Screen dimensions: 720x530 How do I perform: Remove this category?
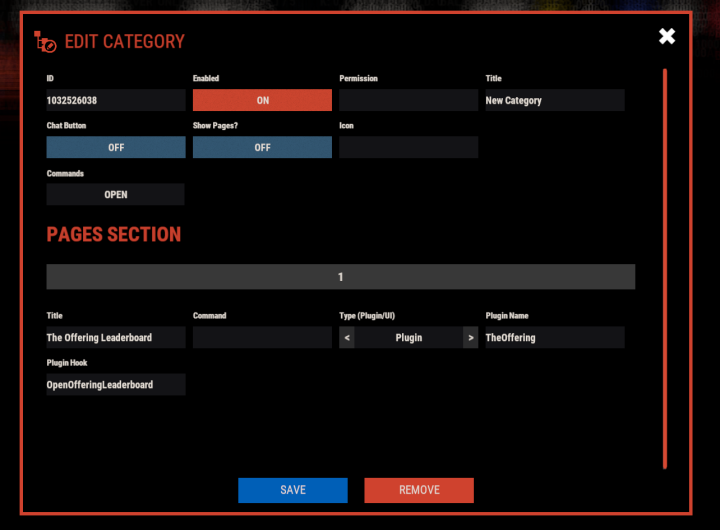tap(419, 490)
